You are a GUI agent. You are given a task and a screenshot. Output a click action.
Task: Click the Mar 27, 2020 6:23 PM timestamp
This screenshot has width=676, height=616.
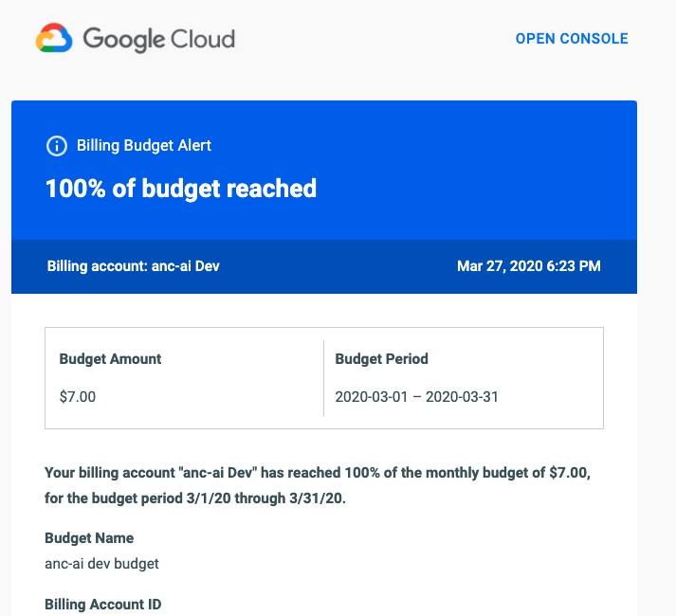point(528,266)
